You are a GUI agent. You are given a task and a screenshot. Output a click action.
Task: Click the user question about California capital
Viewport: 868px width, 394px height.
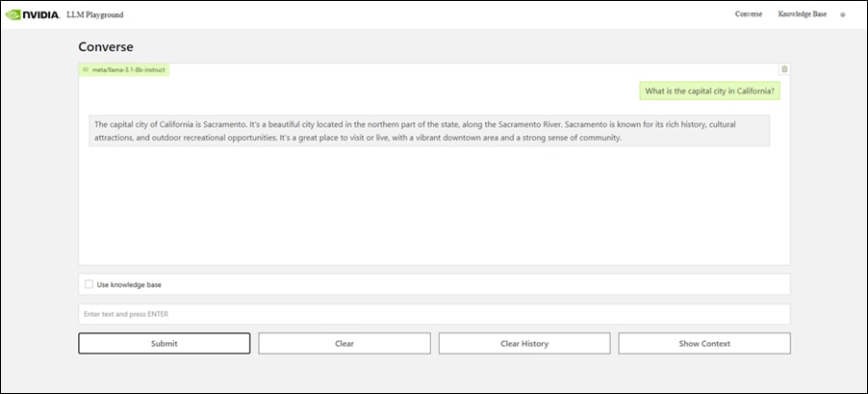point(709,92)
